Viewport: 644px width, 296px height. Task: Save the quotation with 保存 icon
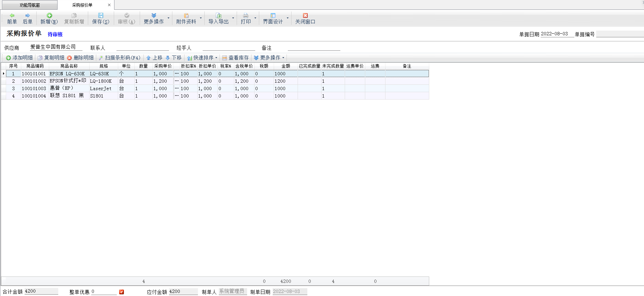pyautogui.click(x=101, y=15)
